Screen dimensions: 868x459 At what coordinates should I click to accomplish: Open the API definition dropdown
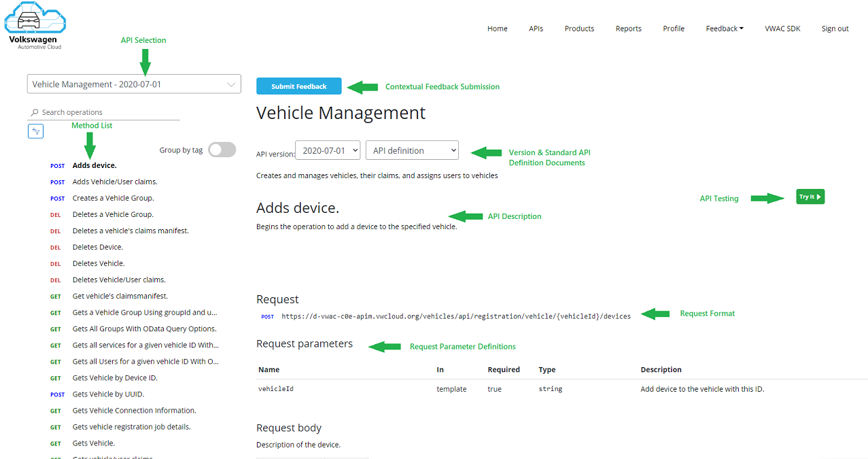tap(411, 150)
